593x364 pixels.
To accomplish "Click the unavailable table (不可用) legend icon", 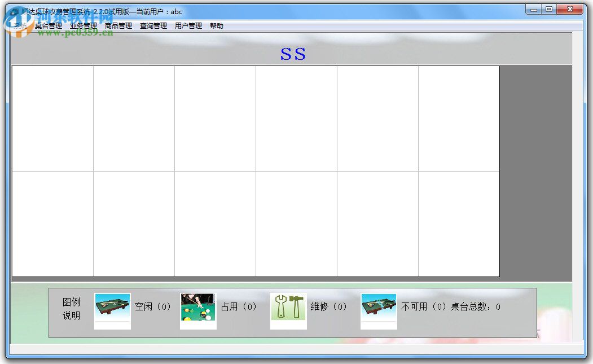I will [379, 309].
